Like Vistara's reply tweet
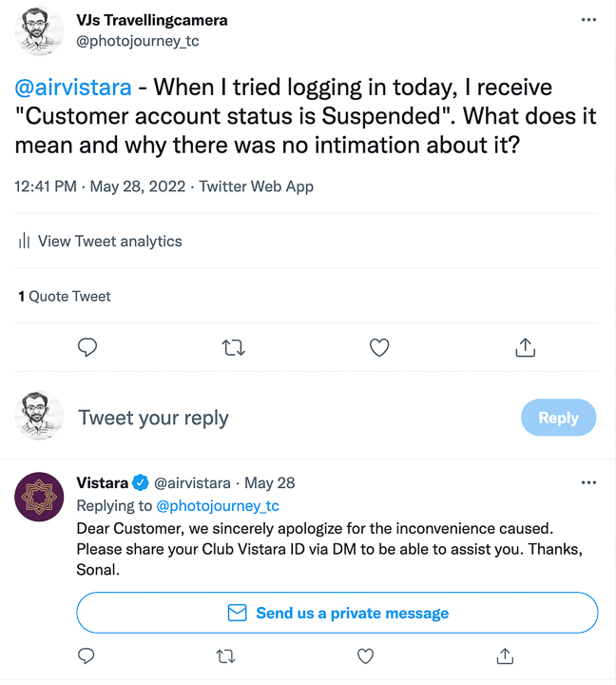The image size is (616, 685). click(365, 656)
